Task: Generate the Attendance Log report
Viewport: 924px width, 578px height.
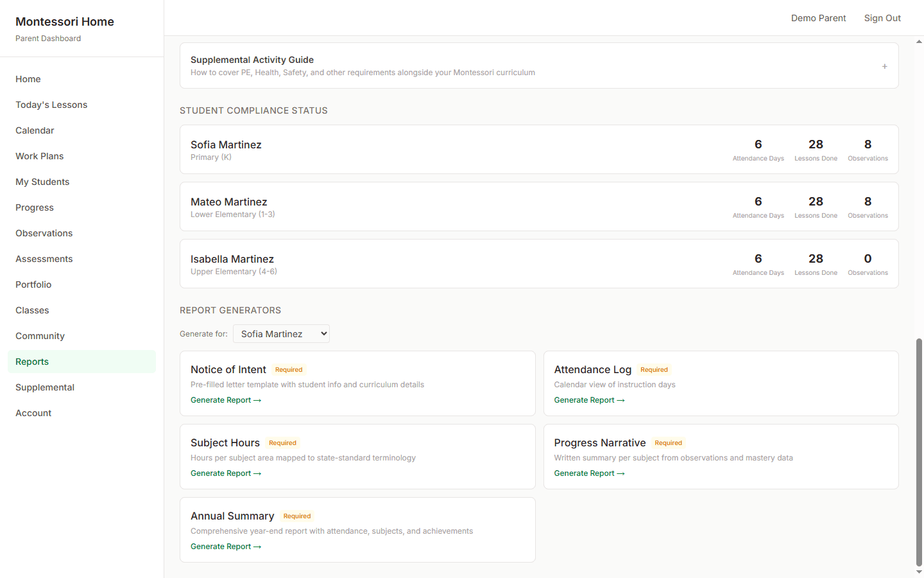Action: tap(590, 399)
